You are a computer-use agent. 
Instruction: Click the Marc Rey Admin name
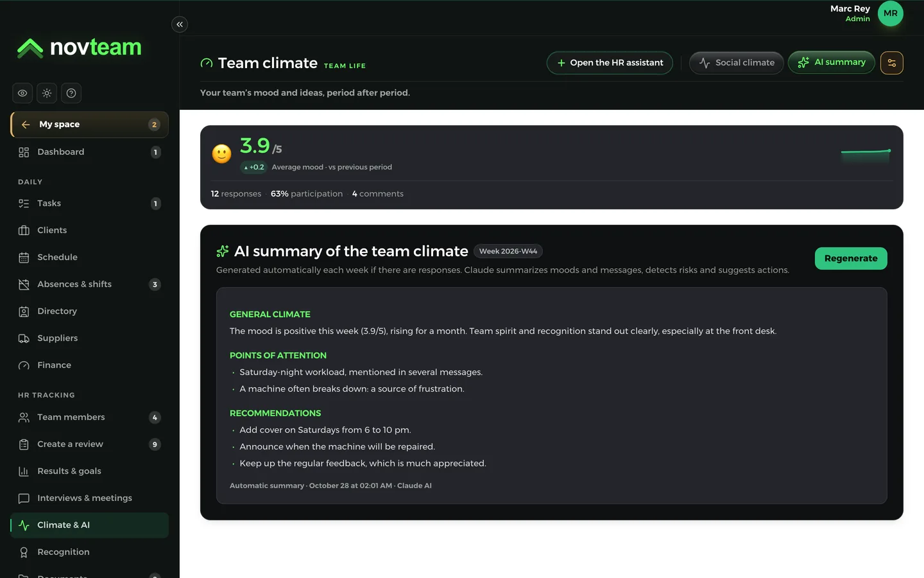pyautogui.click(x=850, y=13)
